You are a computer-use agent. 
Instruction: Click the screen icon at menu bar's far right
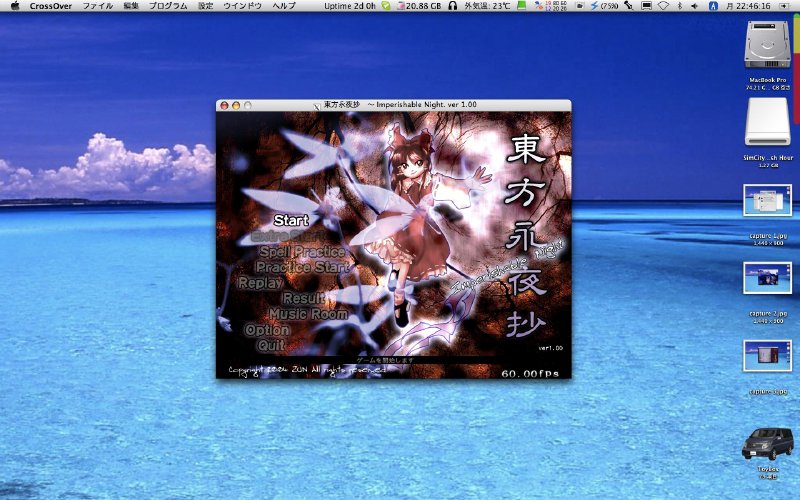tap(784, 6)
